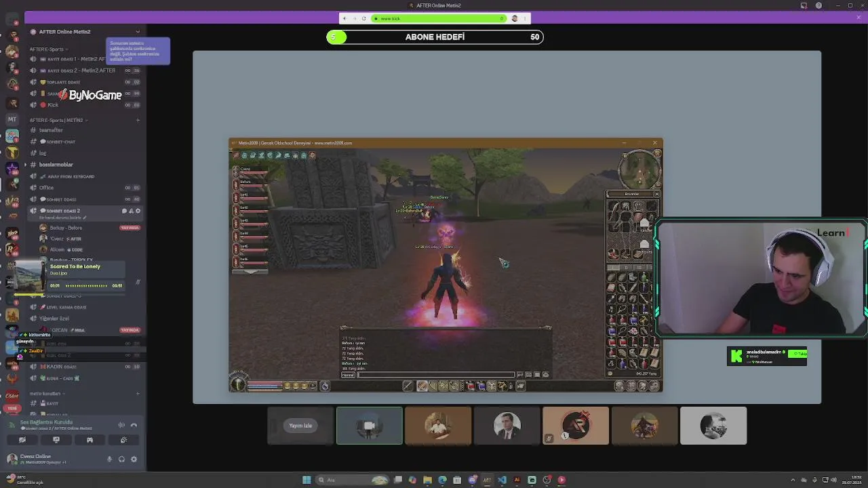Collapse the AFTER E-Sports category

[x=49, y=49]
